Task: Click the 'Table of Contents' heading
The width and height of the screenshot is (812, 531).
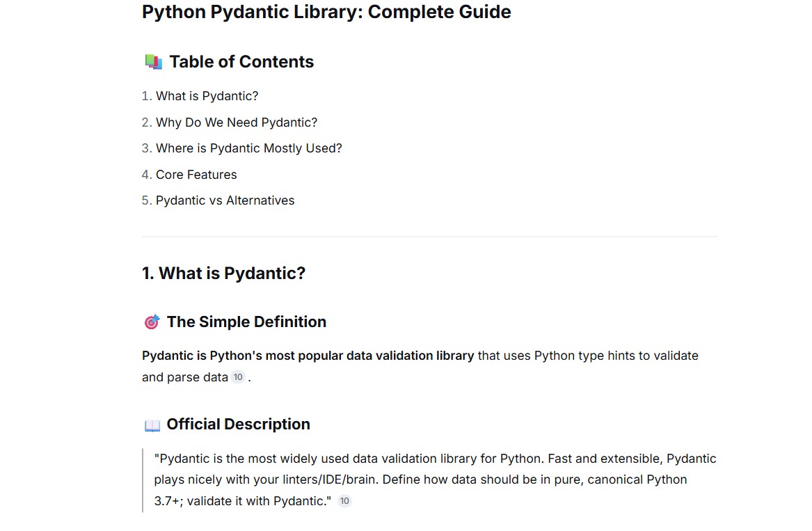Action: (241, 62)
